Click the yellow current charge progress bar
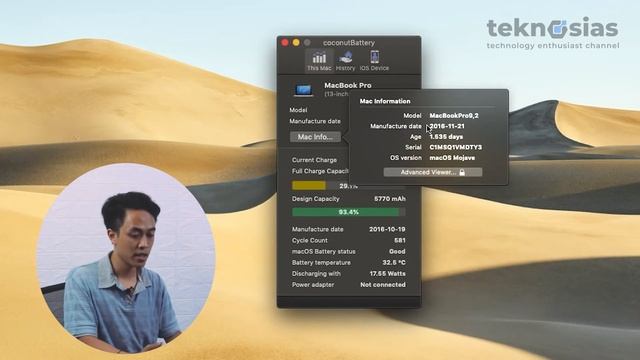Image resolution: width=640 pixels, height=360 pixels. click(x=309, y=186)
